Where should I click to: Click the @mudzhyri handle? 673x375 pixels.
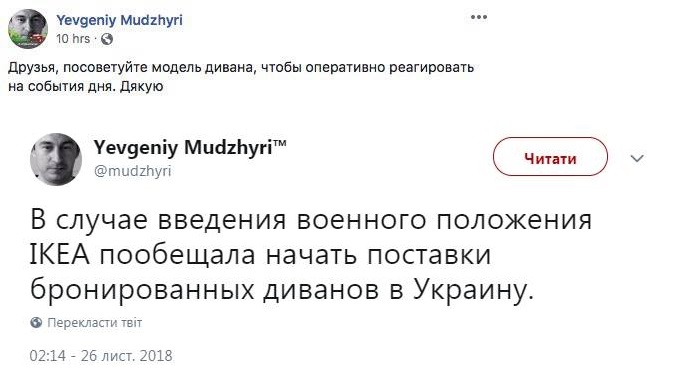133,171
